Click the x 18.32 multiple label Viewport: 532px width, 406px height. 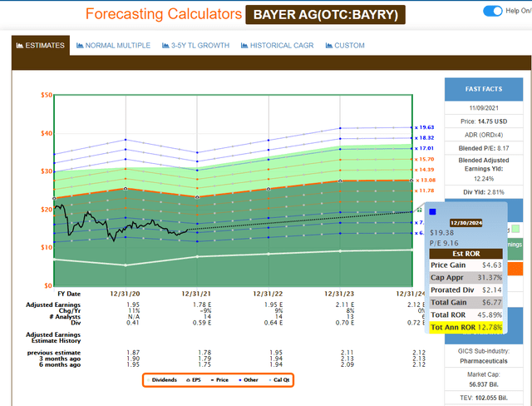(x=424, y=138)
